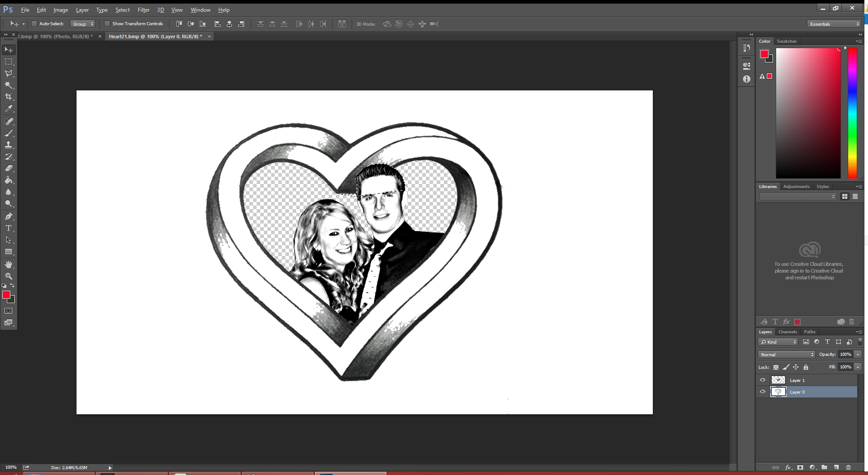Open the Auto-Select Group dropdown

82,24
